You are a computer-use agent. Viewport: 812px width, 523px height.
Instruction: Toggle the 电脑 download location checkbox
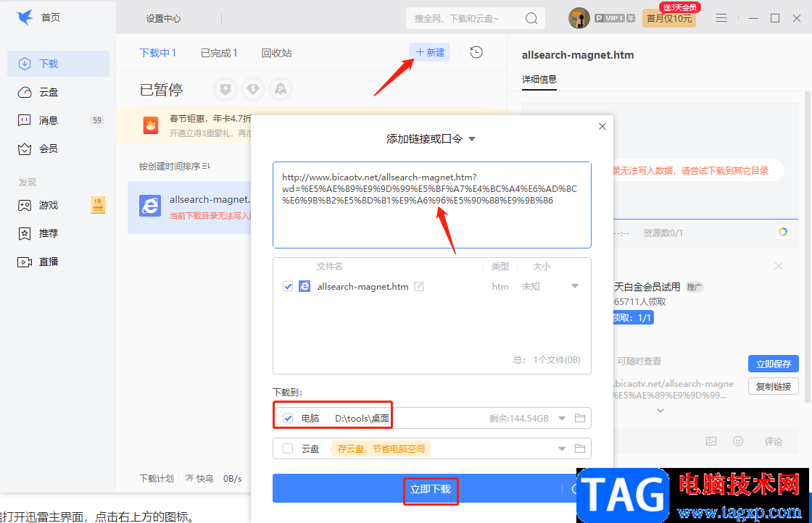tap(288, 418)
